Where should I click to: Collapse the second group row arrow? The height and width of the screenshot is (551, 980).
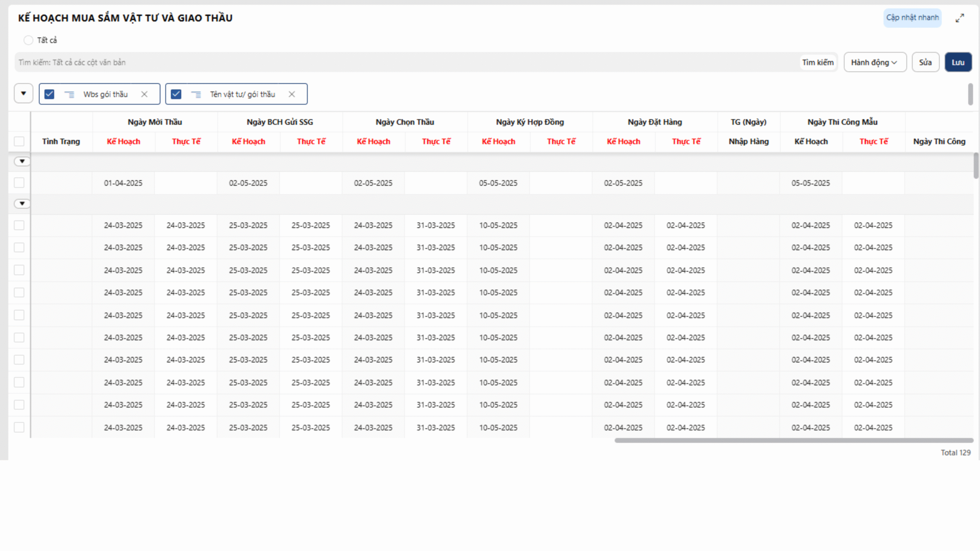click(22, 204)
